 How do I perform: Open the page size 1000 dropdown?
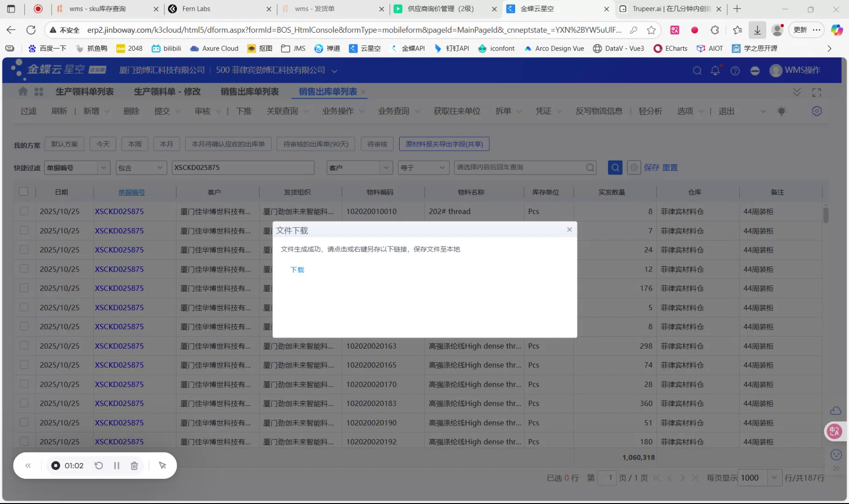(774, 477)
